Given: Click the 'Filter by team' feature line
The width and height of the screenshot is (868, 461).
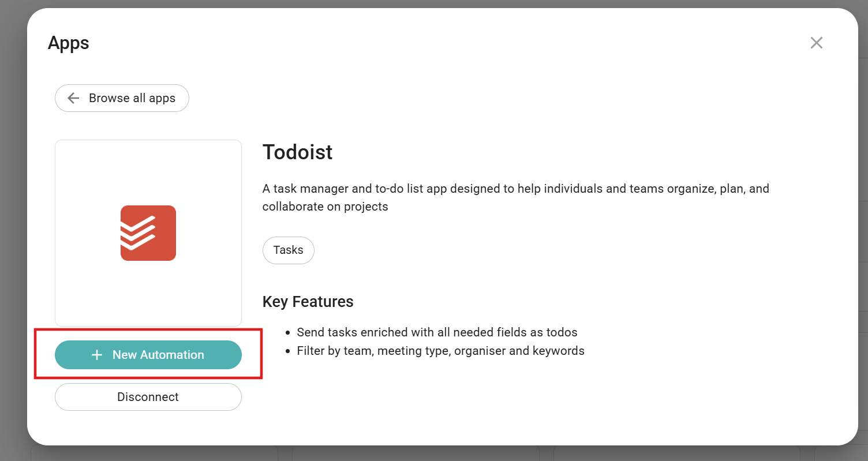Looking at the screenshot, I should click(440, 351).
